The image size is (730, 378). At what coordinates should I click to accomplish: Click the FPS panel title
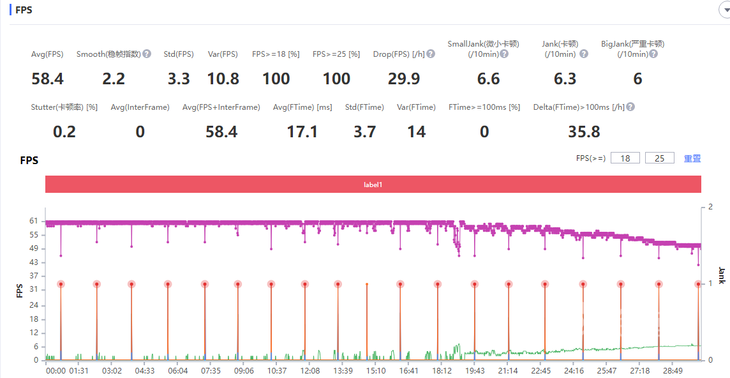point(24,10)
